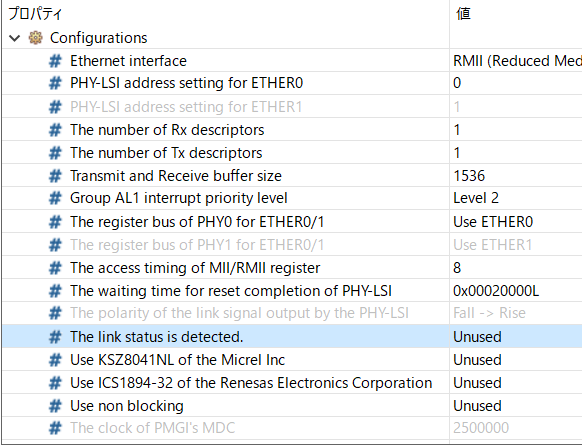Toggle the Unused value for link status detected

tap(516, 337)
